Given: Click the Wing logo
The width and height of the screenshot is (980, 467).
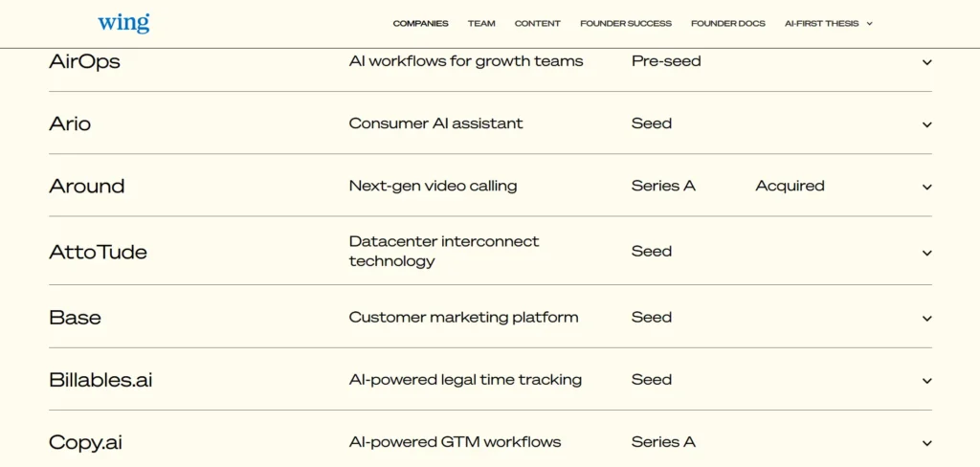Looking at the screenshot, I should [x=123, y=24].
